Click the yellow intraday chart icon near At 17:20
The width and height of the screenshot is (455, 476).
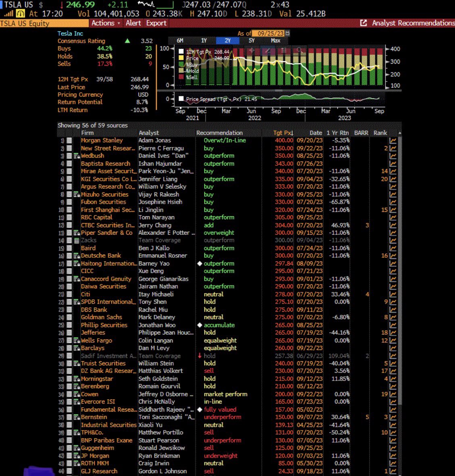(20, 14)
